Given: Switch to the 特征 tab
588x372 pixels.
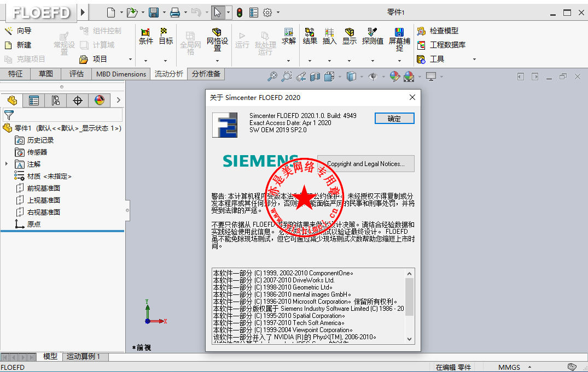Looking at the screenshot, I should (15, 74).
